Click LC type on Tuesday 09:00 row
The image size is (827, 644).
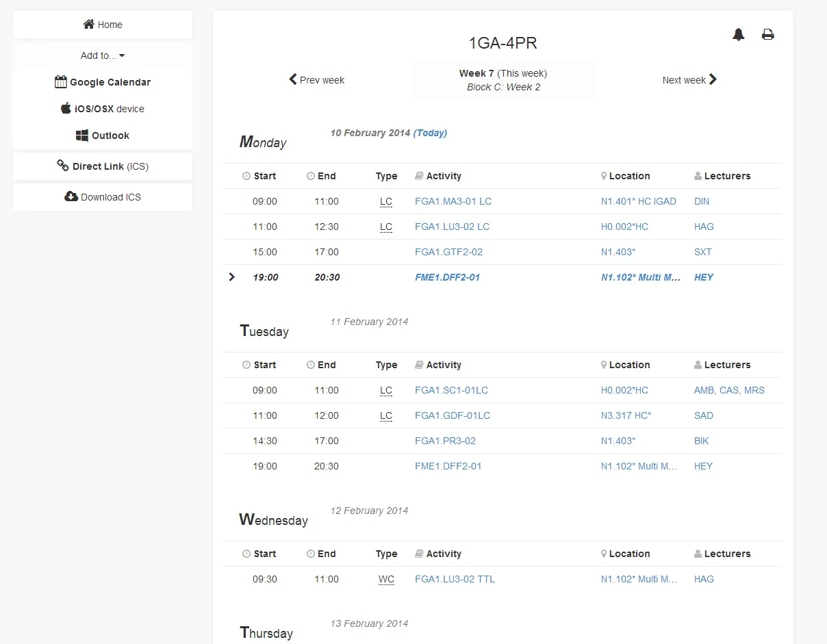[386, 390]
